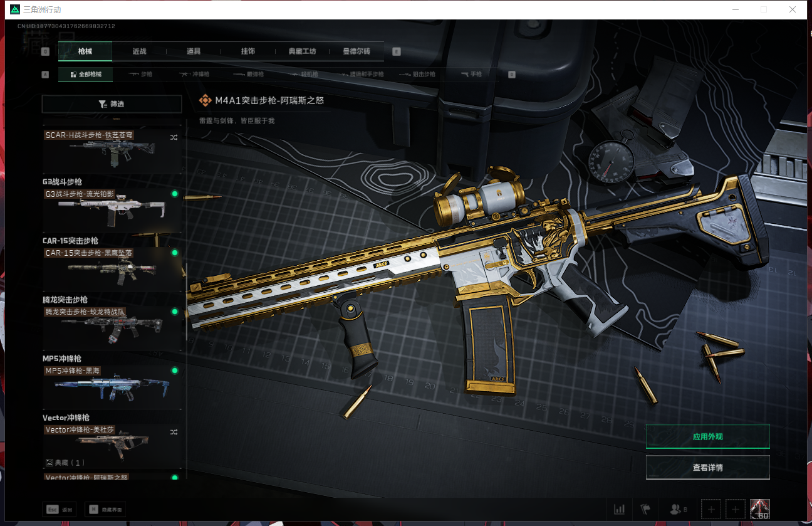The height and width of the screenshot is (526, 812).
Task: Toggle random shuffle on SCAR-H 铁艺苍穹
Action: tap(174, 136)
